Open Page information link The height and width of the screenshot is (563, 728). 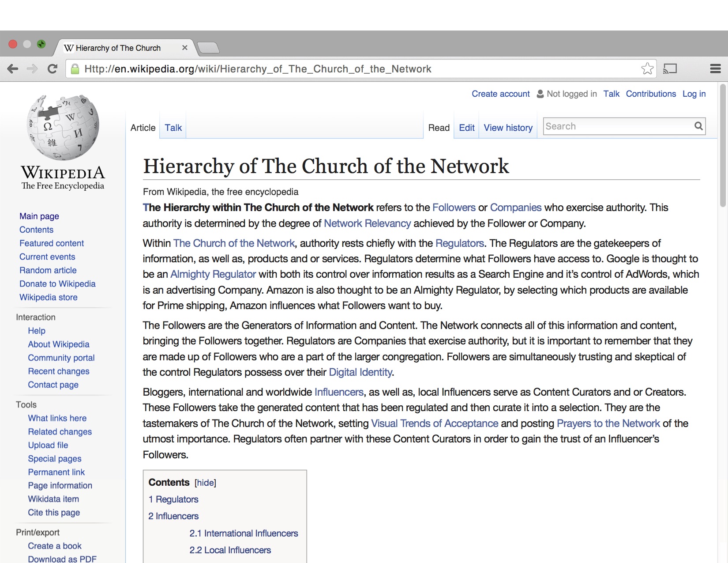(x=60, y=485)
